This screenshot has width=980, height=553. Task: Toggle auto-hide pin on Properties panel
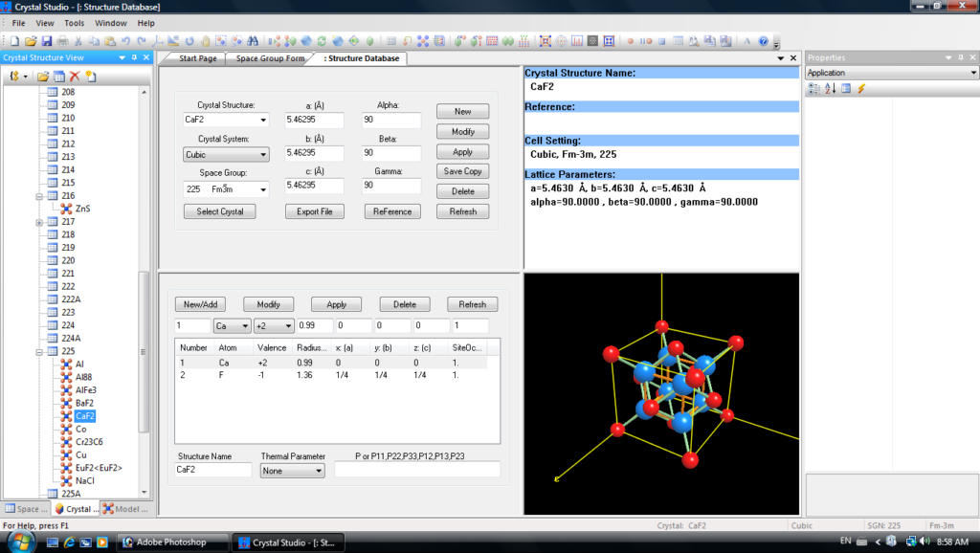pyautogui.click(x=960, y=57)
